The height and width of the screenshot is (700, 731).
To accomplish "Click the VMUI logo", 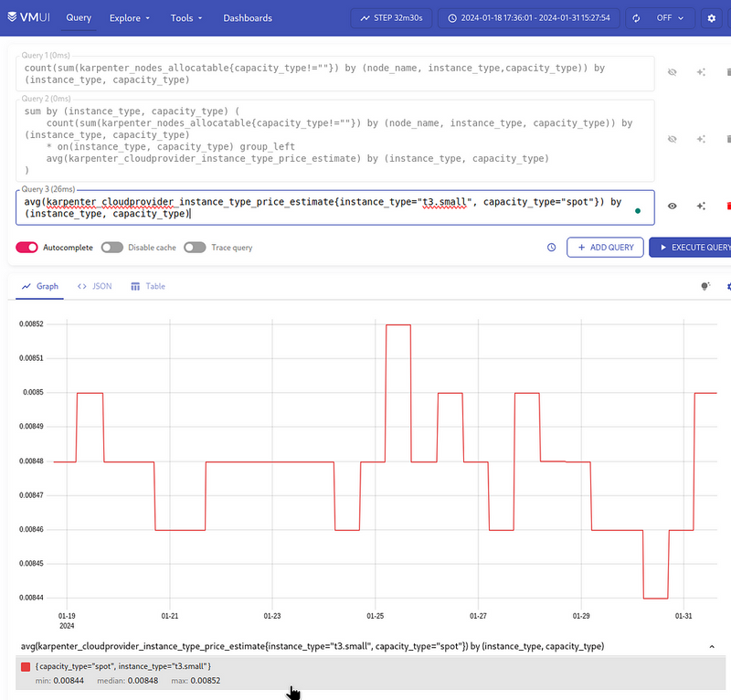I will pyautogui.click(x=28, y=17).
